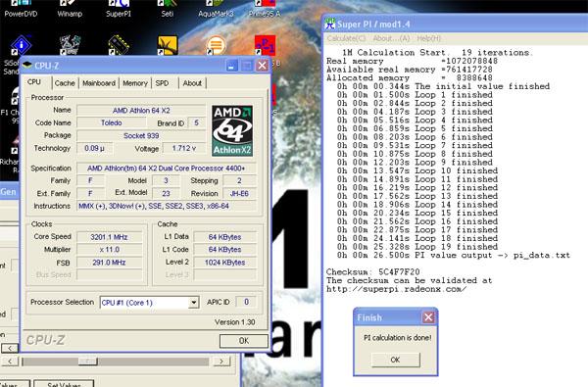This screenshot has width=588, height=387.
Task: Close the CPU-Z window
Action: click(262, 66)
